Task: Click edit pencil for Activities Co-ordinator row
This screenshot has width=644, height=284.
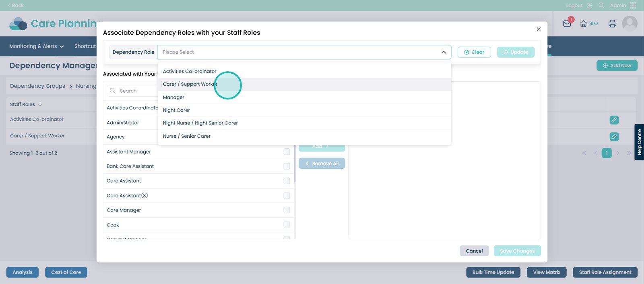Action: [614, 120]
